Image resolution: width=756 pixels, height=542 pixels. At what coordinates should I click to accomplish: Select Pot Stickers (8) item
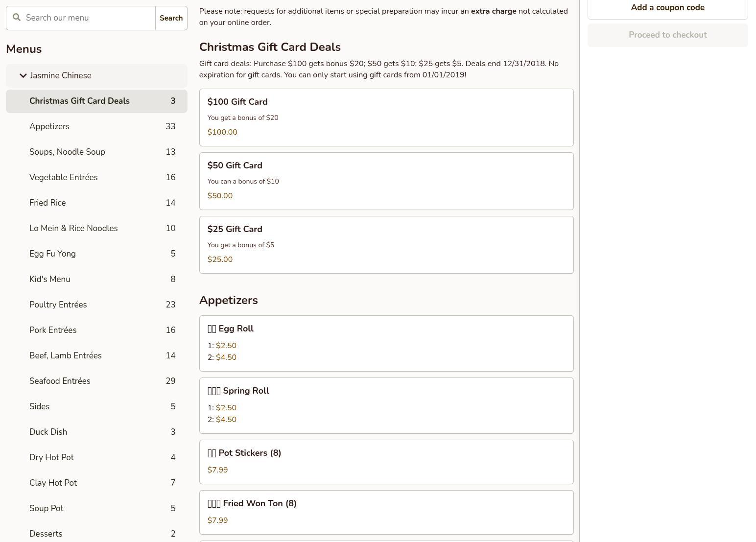pos(386,462)
